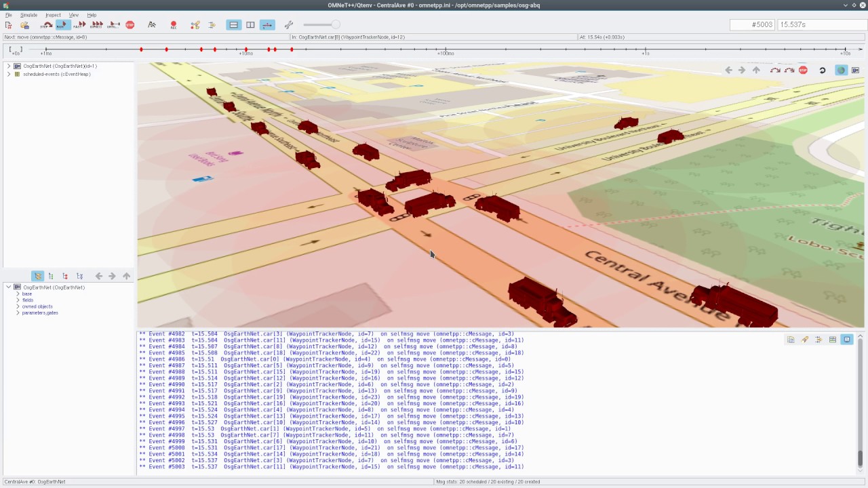Switch log panel to log view icon
This screenshot has height=488, width=868.
[847, 340]
